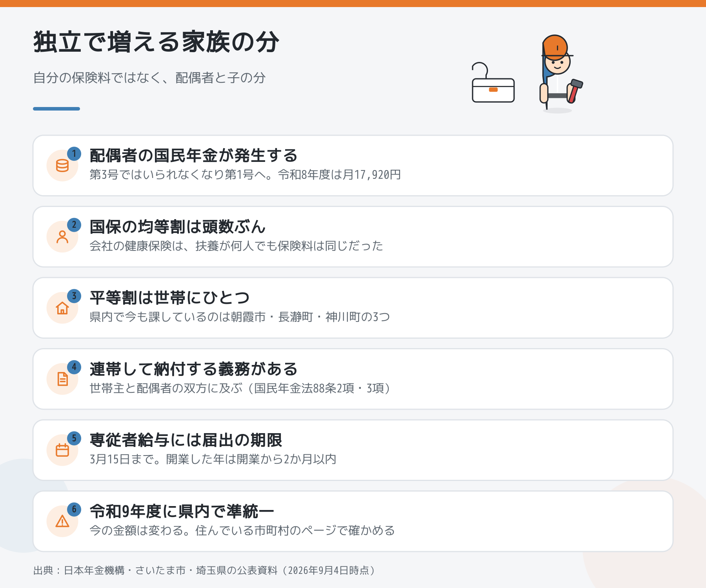Click the person icon in card 2
Image resolution: width=706 pixels, height=588 pixels.
[62, 237]
